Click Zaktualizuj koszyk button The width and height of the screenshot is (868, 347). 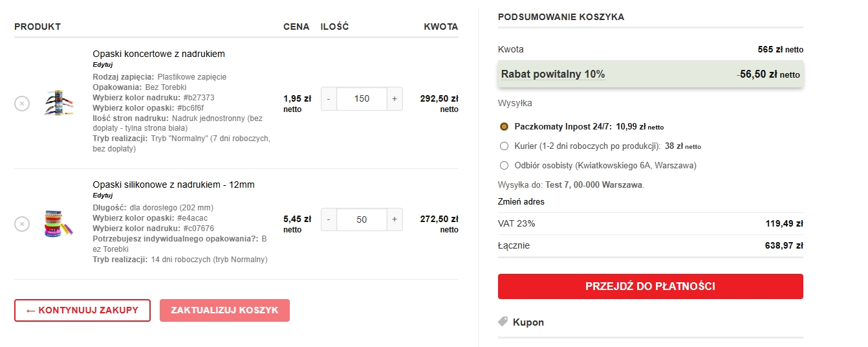(224, 310)
